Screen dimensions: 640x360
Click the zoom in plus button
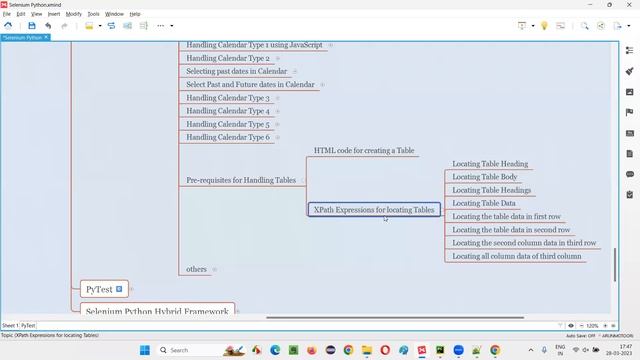click(x=605, y=326)
